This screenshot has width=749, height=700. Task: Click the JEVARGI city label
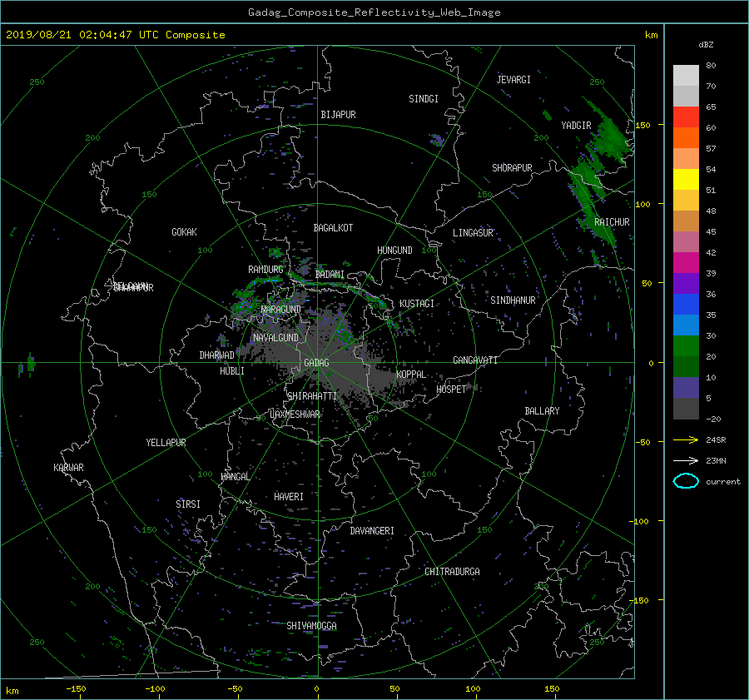(x=513, y=80)
